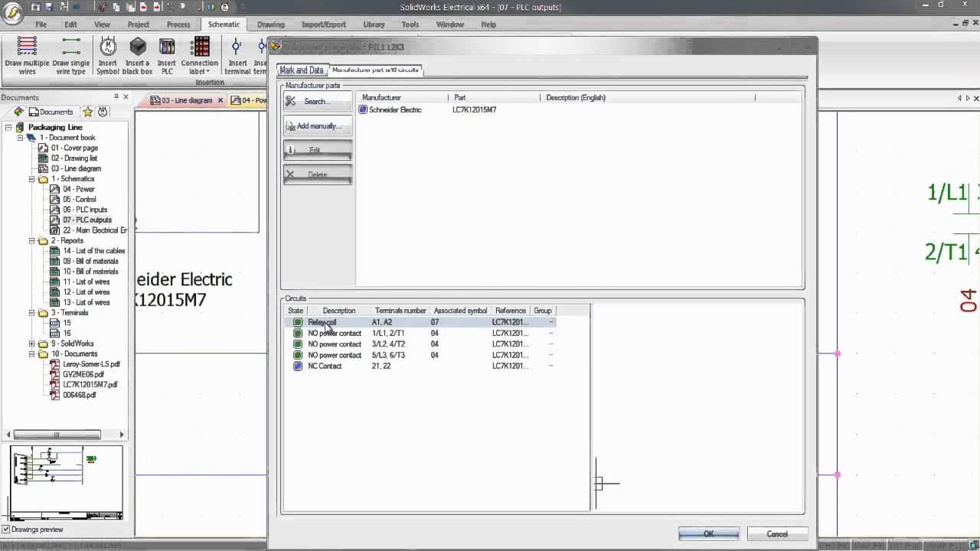Select Manufacturer part and circuits tab
The width and height of the screenshot is (980, 551).
(x=375, y=70)
